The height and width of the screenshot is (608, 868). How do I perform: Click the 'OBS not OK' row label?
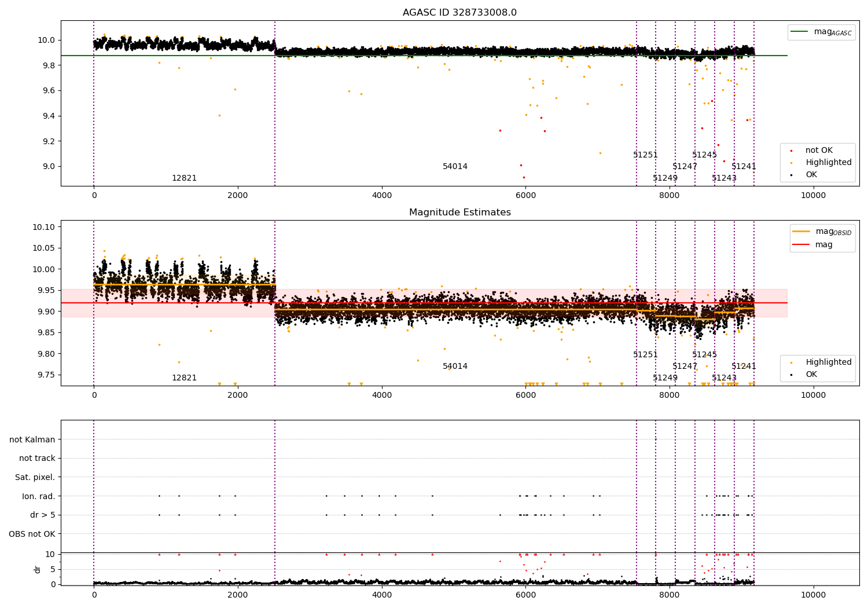32,534
